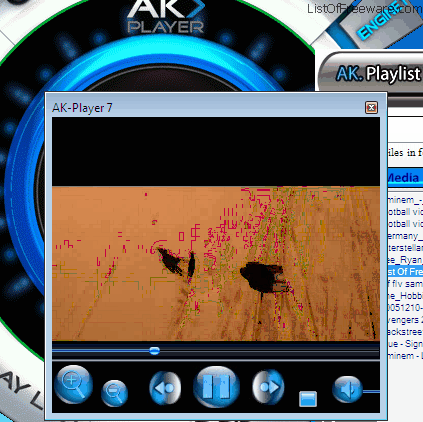The image size is (423, 422).
Task: Select the 'f flv sam' playlist entry
Action: click(x=405, y=284)
